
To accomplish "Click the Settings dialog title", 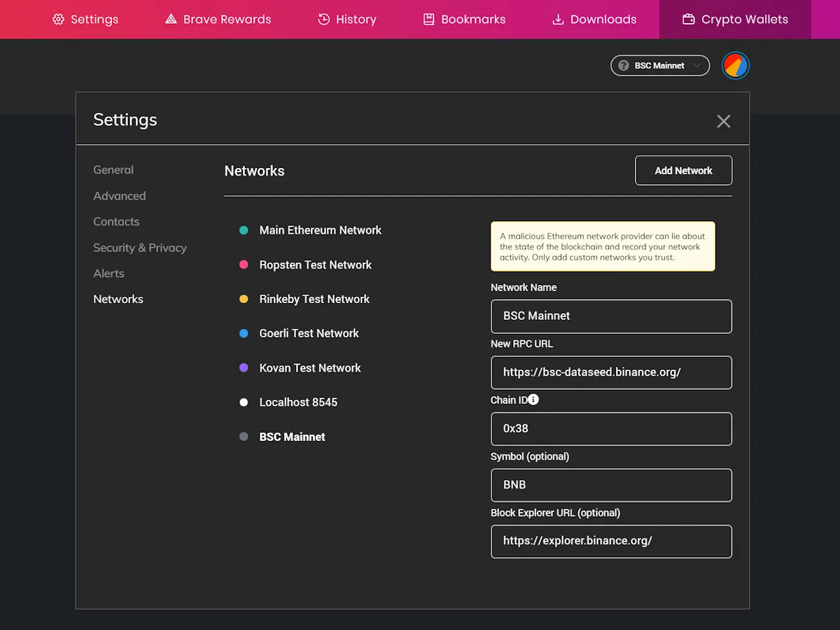I will (125, 120).
